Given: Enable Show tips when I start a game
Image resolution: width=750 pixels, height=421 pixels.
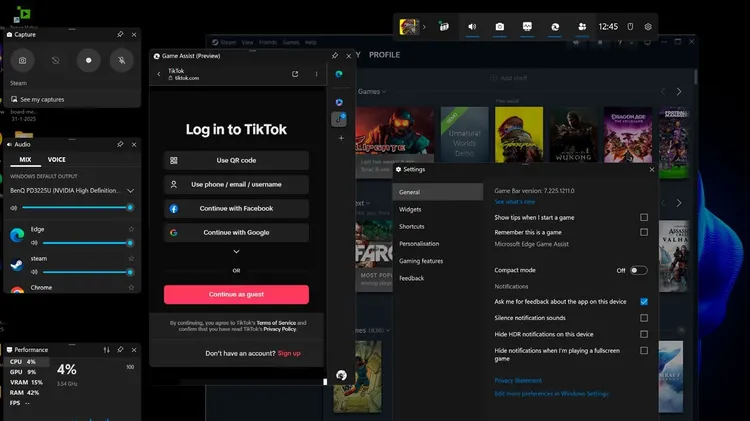Looking at the screenshot, I should (x=644, y=217).
